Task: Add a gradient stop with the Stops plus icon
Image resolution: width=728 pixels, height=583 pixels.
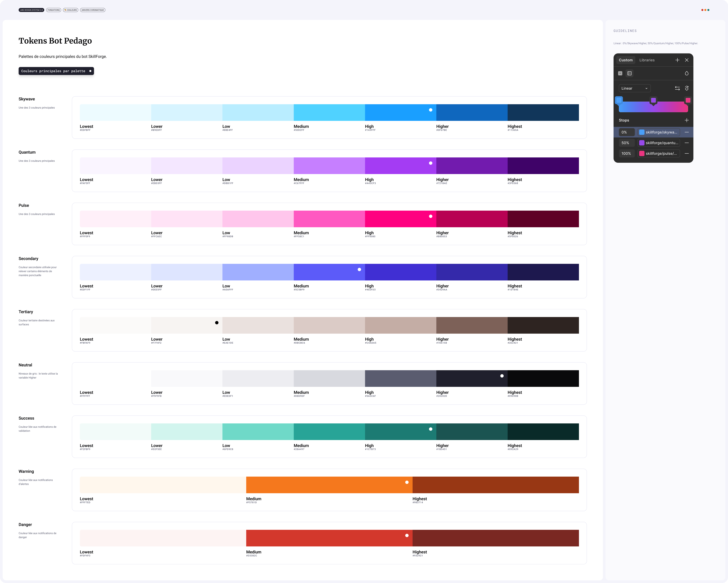Action: point(687,120)
